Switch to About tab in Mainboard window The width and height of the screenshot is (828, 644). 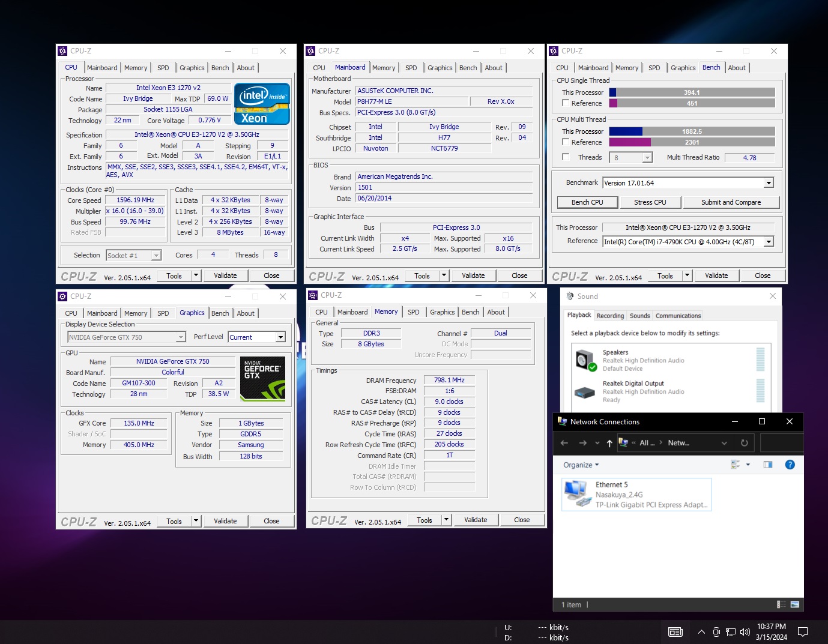click(x=494, y=68)
